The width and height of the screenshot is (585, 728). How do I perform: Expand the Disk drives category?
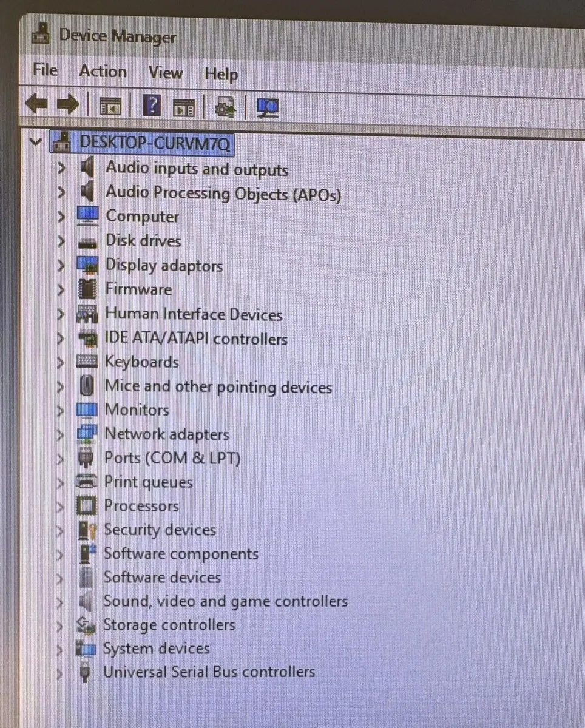tap(61, 241)
